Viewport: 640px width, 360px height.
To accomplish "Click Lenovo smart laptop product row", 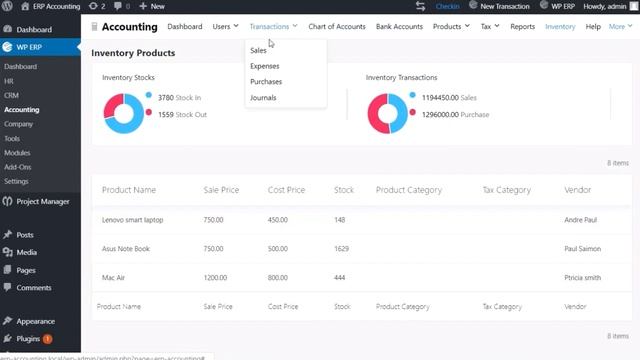I will click(362, 220).
